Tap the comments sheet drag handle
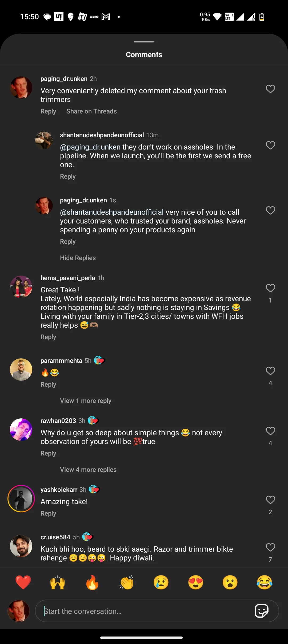 (144, 42)
